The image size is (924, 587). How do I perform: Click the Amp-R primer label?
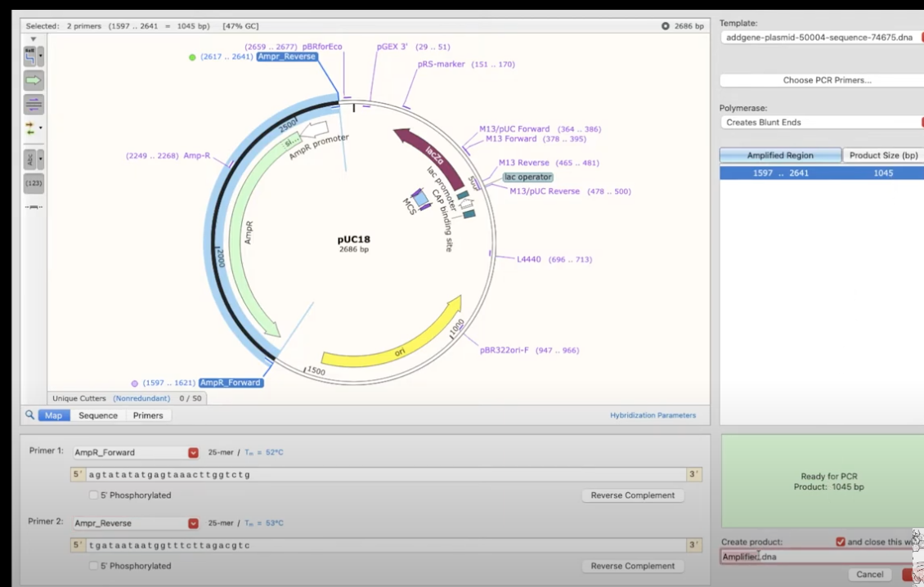(197, 155)
